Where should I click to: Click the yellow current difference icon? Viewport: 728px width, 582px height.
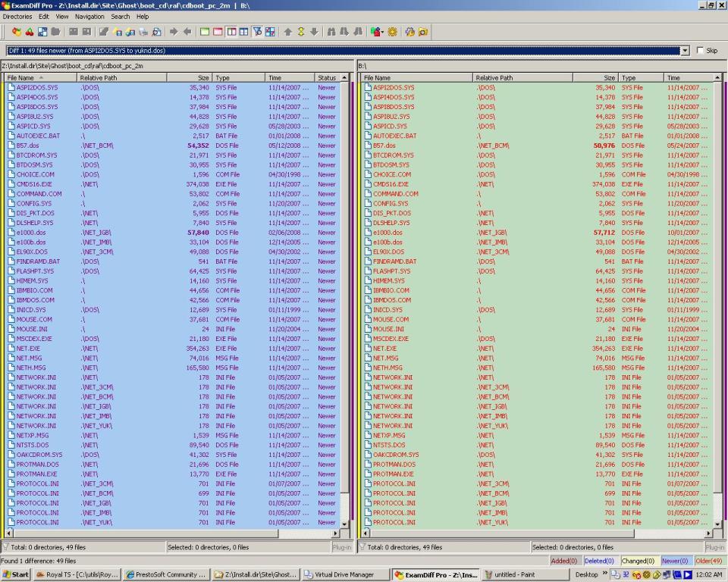(x=301, y=32)
